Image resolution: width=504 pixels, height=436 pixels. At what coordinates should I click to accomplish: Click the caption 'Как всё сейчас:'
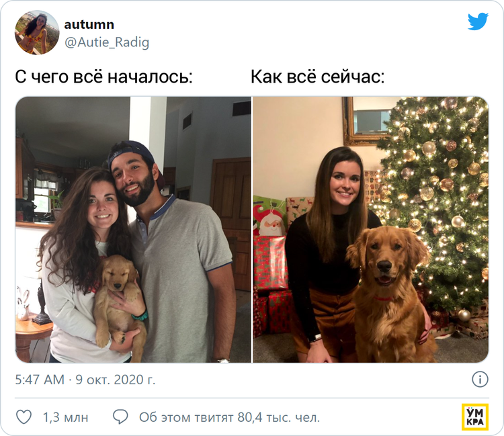tap(318, 77)
